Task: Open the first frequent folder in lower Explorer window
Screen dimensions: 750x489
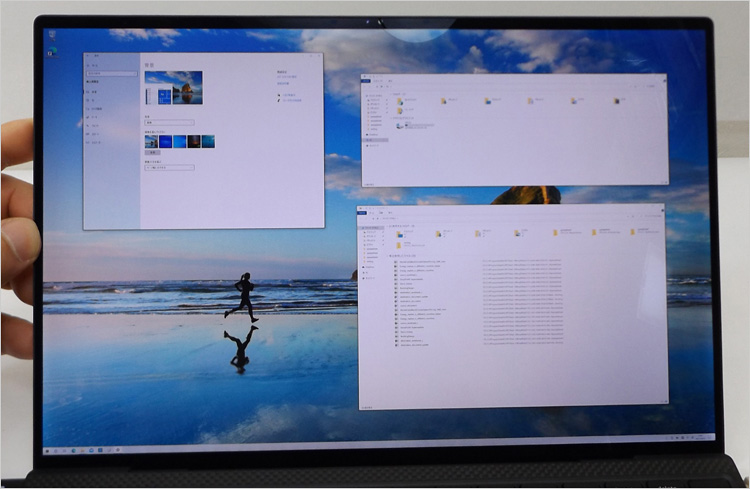Action: click(399, 232)
